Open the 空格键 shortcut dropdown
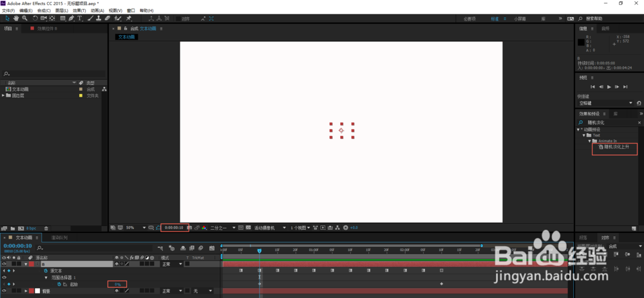644x298 pixels. (x=606, y=103)
